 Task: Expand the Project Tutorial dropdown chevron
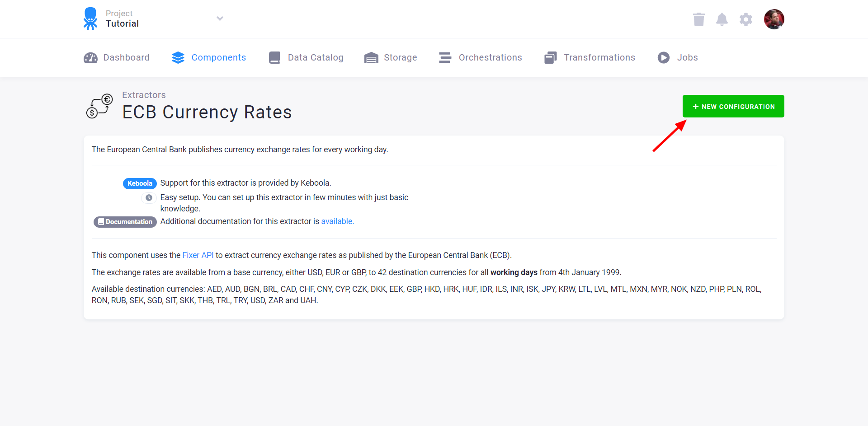tap(220, 19)
